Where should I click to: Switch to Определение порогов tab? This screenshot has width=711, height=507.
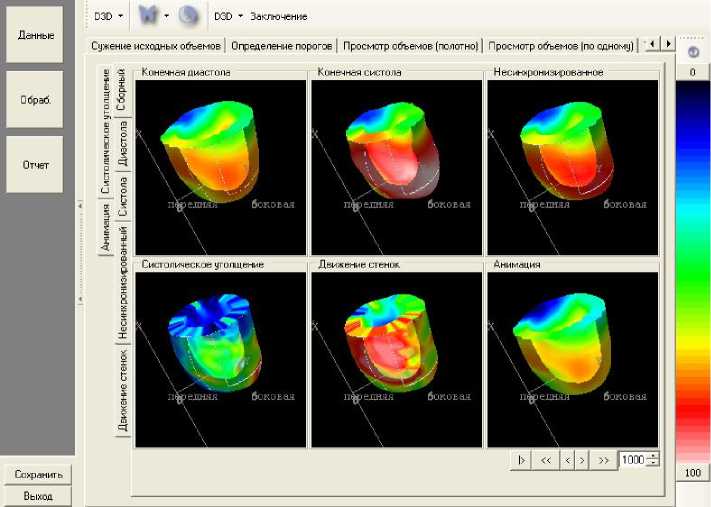click(x=281, y=46)
